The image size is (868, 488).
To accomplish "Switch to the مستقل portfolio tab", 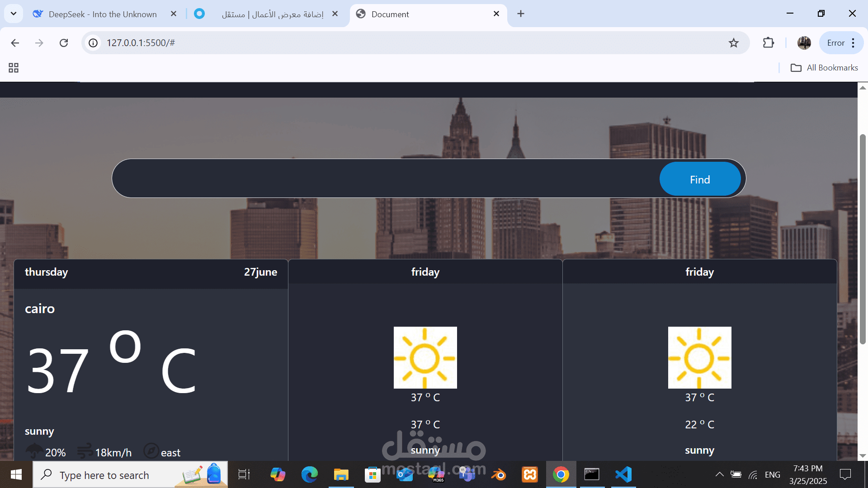I will 271,14.
